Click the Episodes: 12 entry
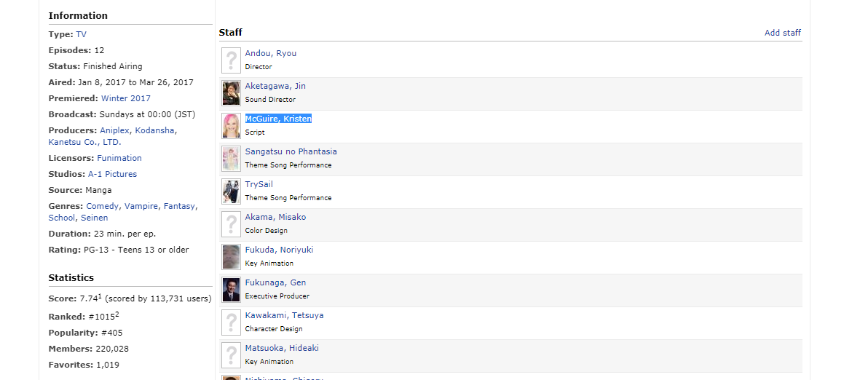This screenshot has width=868, height=380. coord(76,50)
